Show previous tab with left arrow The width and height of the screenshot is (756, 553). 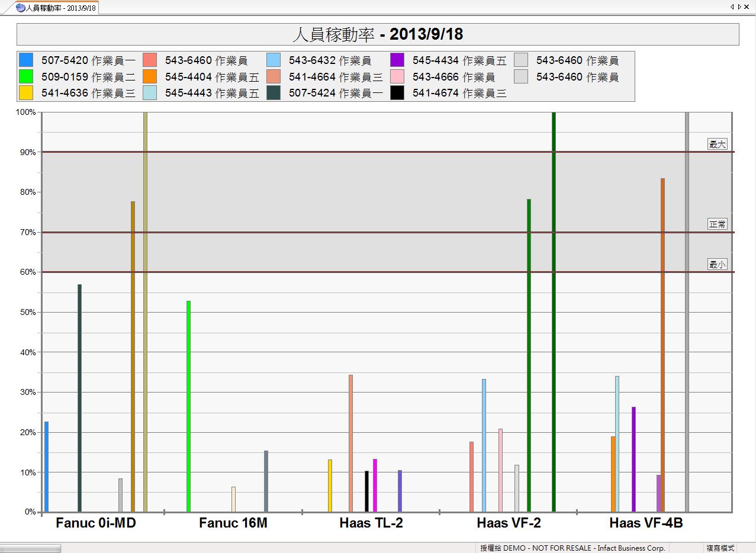point(732,7)
